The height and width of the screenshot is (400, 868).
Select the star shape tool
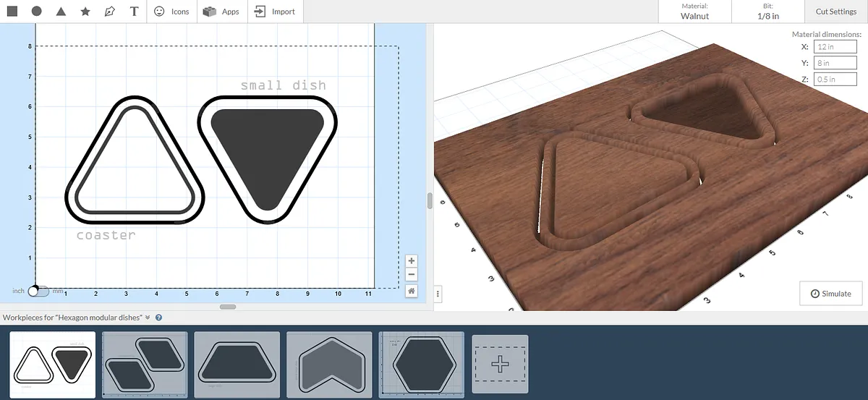point(85,12)
